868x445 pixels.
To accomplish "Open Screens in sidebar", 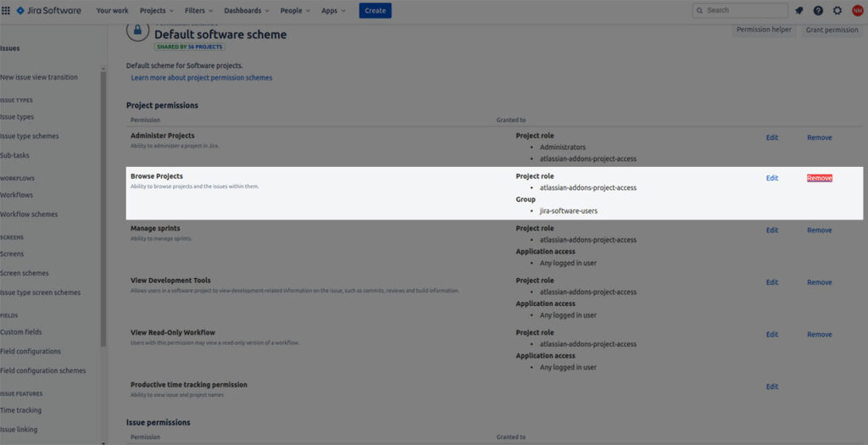I will pyautogui.click(x=12, y=254).
